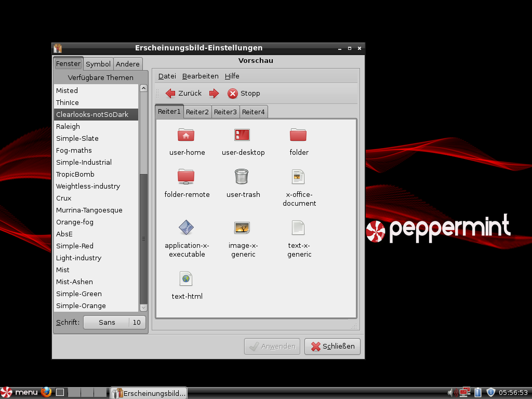Click the Stopp button in the preview toolbar
This screenshot has width=532, height=399.
[x=244, y=94]
